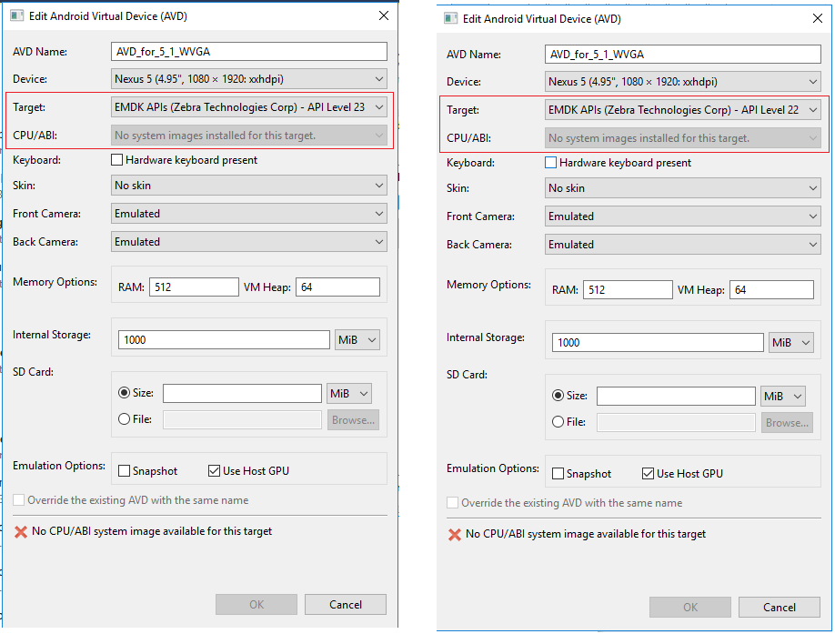Open the No skin dropdown in right dialog
The width and height of the screenshot is (835, 644).
point(815,188)
